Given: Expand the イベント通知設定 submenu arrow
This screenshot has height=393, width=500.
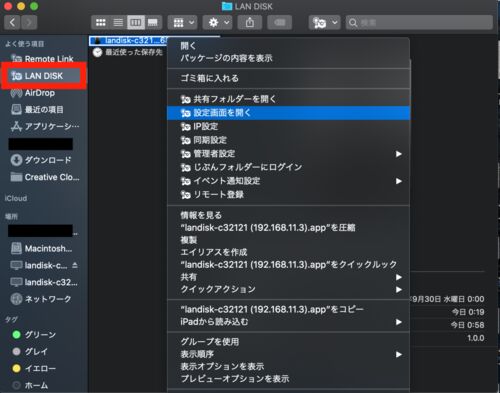Looking at the screenshot, I should tap(398, 181).
